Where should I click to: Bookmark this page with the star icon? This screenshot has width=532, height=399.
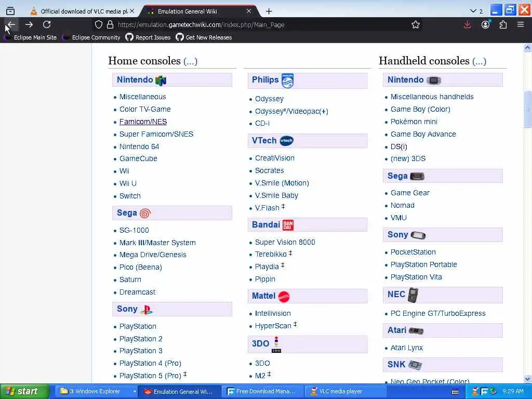pyautogui.click(x=415, y=24)
